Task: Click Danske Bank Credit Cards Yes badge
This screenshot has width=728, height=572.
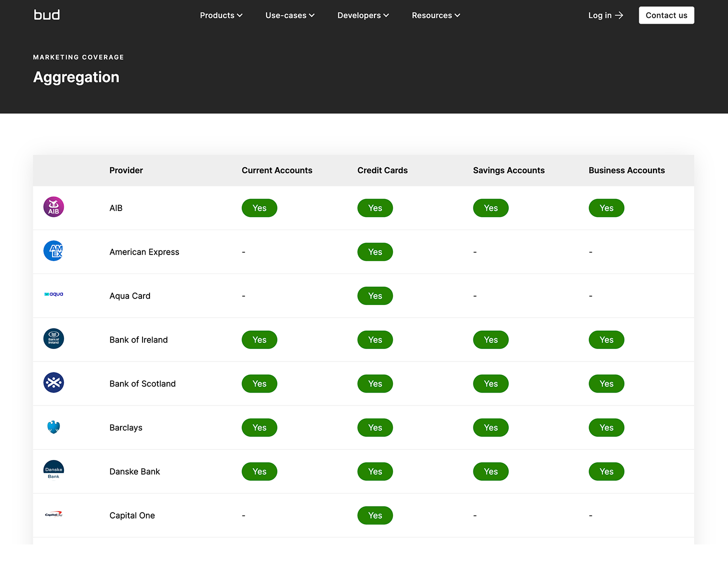Action: click(x=375, y=472)
